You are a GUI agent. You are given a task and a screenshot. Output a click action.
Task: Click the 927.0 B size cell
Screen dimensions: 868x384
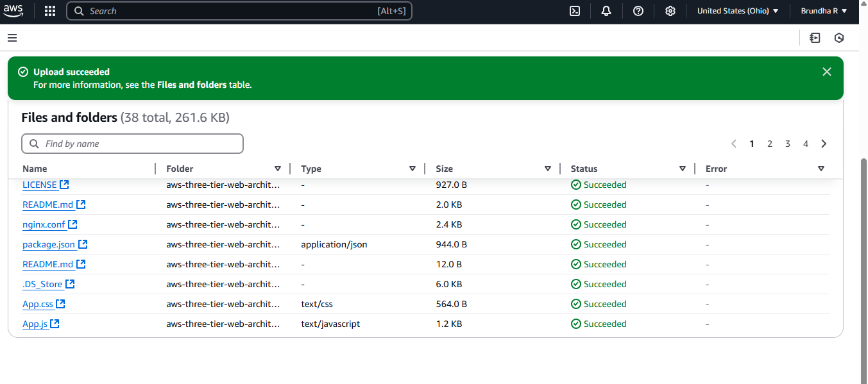pyautogui.click(x=451, y=185)
